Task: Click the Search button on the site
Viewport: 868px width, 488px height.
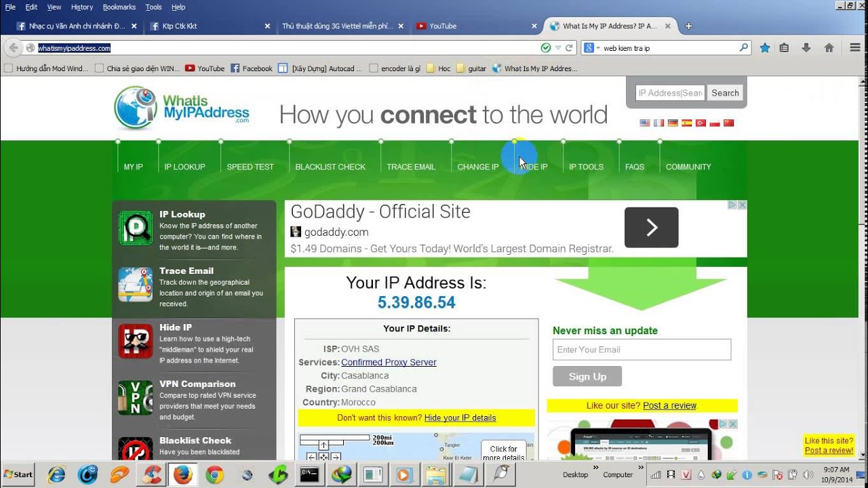Action: pos(725,93)
